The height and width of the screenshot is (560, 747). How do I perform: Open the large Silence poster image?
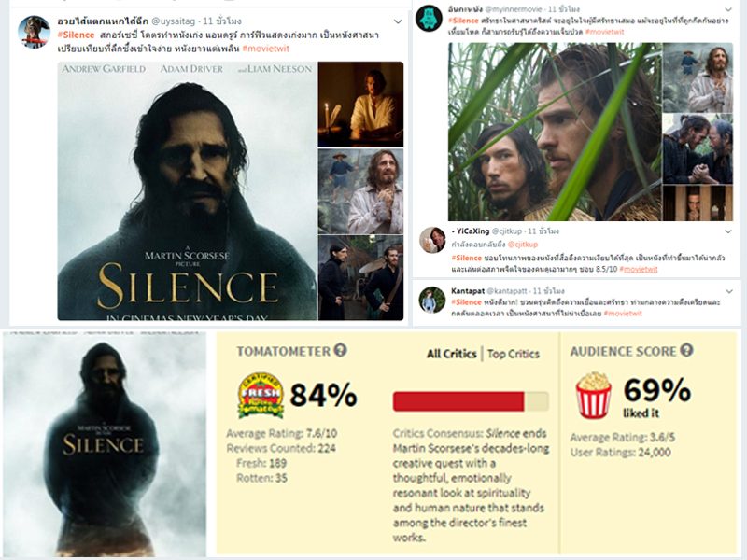(x=188, y=191)
